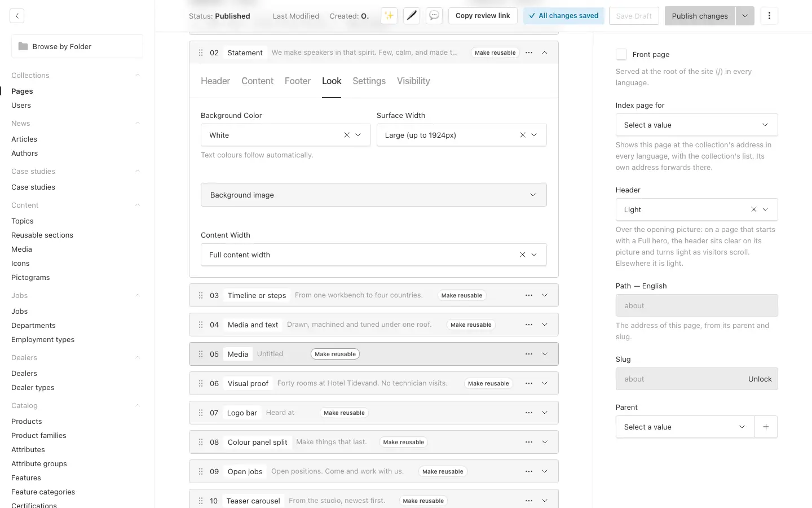Go to Dealer types in sidebar
Screen dimensions: 812x508
coord(33,387)
